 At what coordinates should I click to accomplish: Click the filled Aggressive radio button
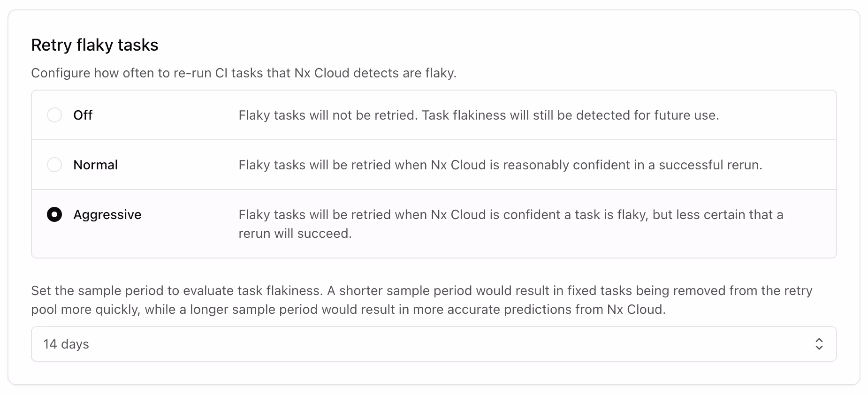click(54, 215)
